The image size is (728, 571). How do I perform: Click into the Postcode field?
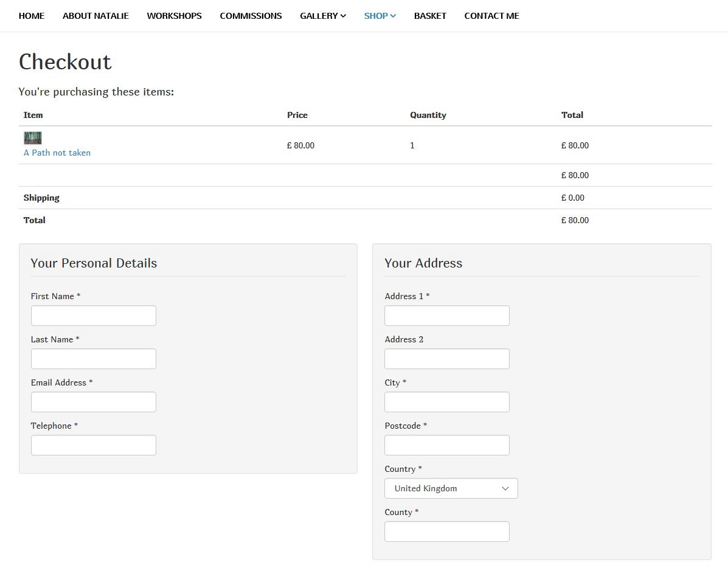[447, 445]
